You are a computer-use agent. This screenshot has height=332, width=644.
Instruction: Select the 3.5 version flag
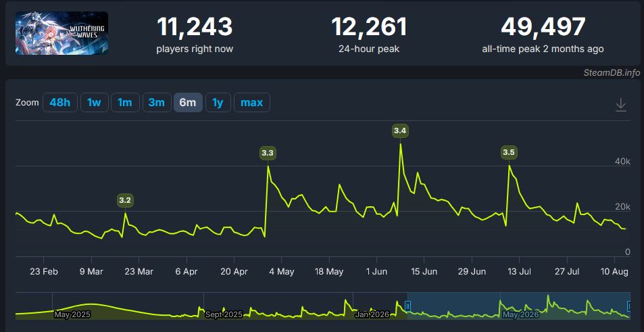pos(509,152)
